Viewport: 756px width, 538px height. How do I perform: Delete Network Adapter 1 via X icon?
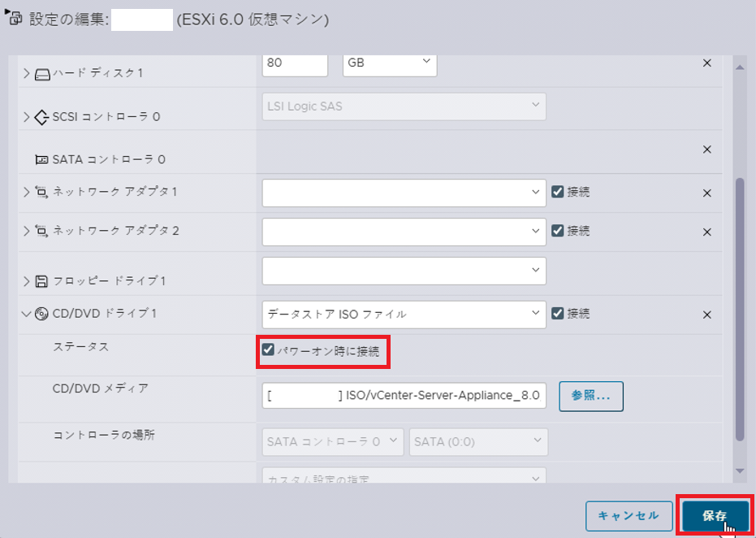pyautogui.click(x=706, y=193)
